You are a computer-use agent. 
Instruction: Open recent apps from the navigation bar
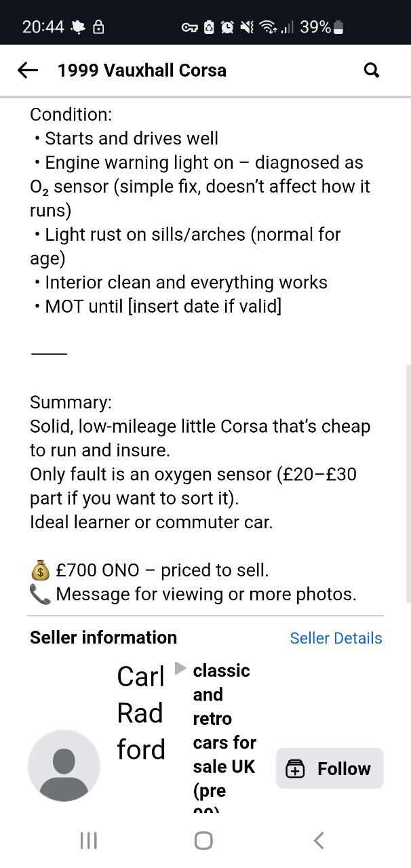(x=89, y=841)
